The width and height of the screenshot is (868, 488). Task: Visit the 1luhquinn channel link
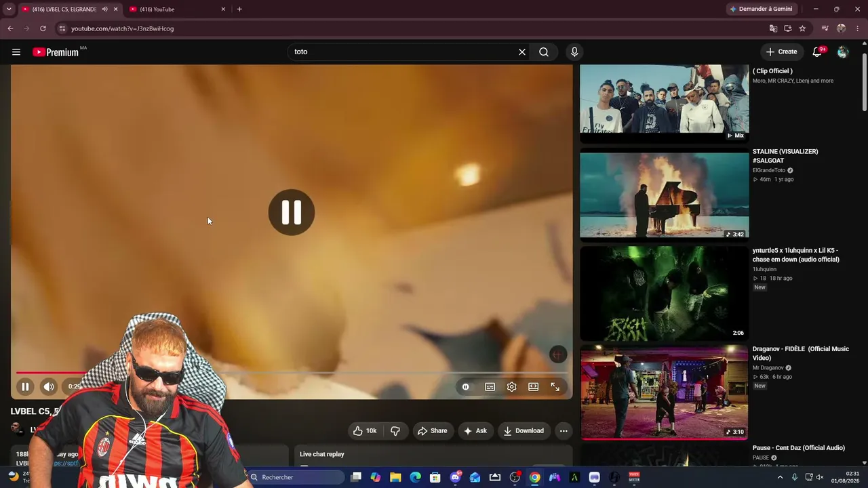point(764,269)
